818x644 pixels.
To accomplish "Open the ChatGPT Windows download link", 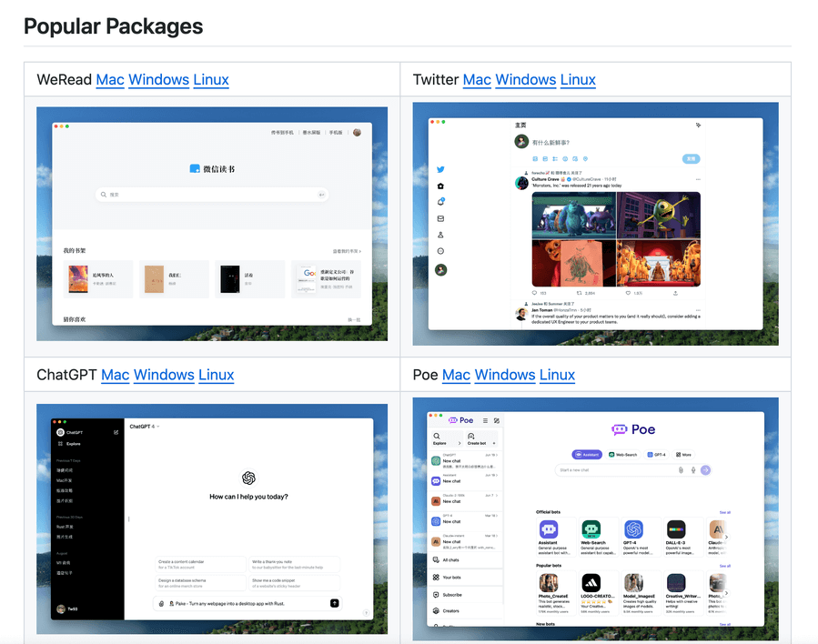I will [164, 375].
